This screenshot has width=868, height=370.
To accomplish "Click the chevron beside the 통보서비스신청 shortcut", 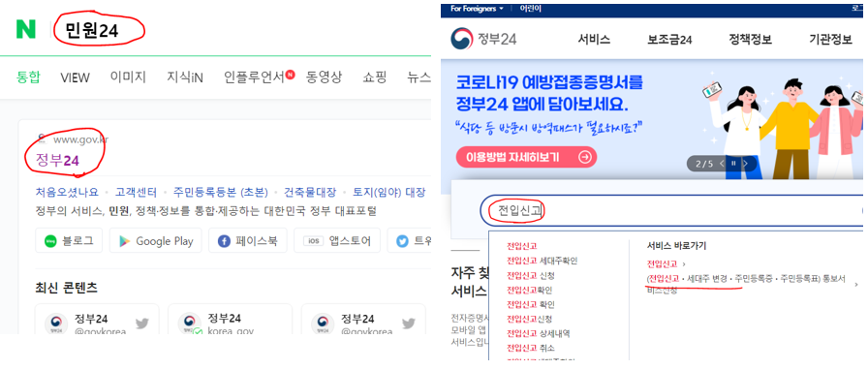I will (x=857, y=285).
